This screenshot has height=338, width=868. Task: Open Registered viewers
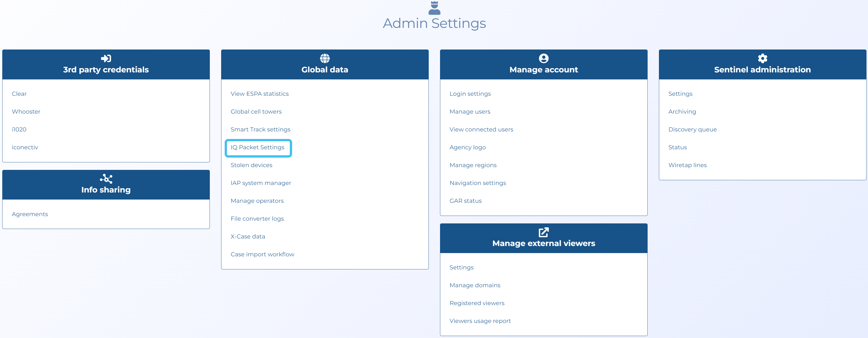tap(477, 303)
